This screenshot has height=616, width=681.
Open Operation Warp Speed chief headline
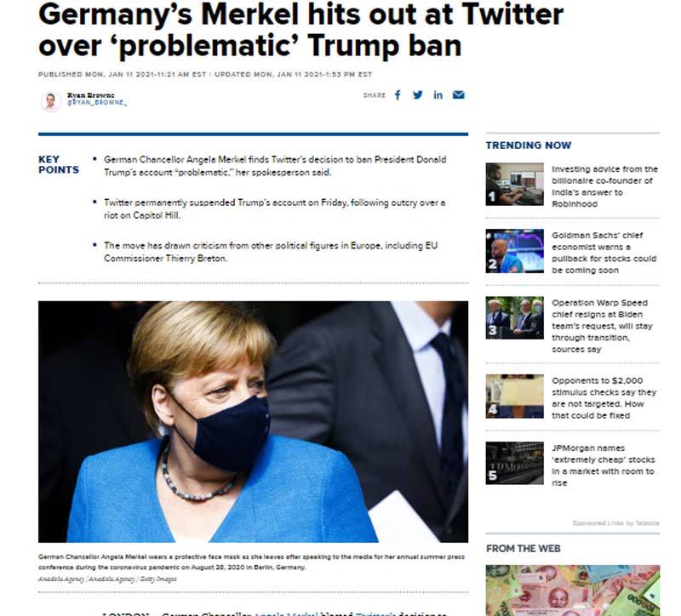pos(602,326)
